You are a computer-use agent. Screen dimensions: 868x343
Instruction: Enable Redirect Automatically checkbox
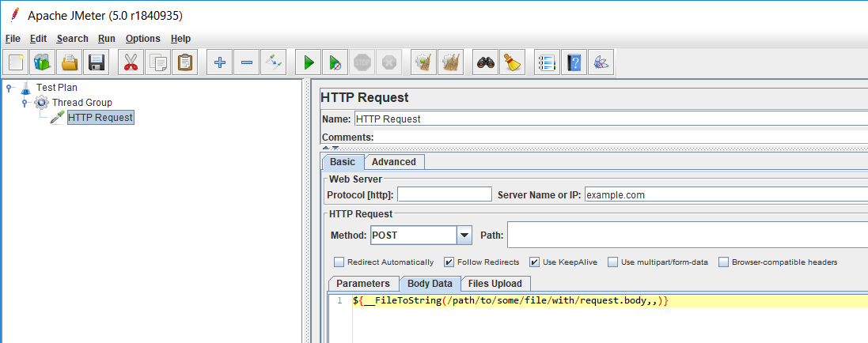point(338,262)
